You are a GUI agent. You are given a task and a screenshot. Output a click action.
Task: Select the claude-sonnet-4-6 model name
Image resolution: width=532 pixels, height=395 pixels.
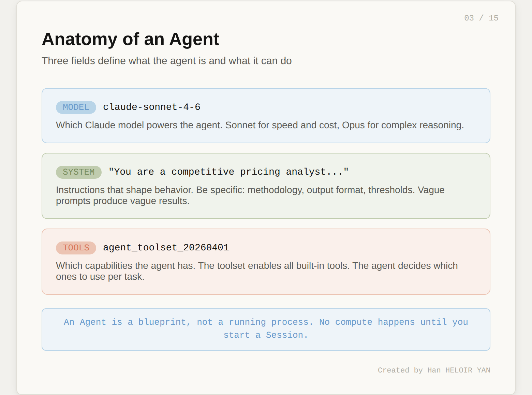(x=152, y=107)
